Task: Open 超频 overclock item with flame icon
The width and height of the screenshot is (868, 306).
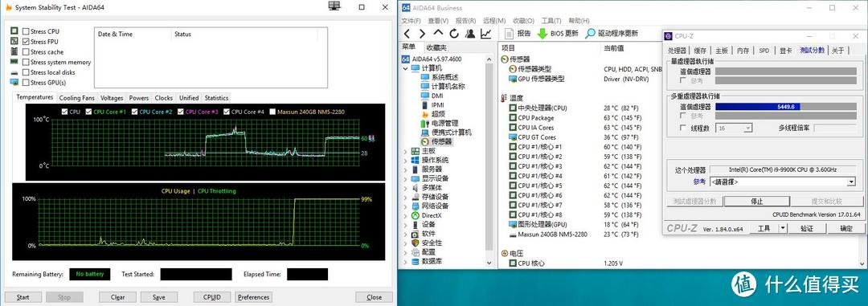Action: coord(432,114)
